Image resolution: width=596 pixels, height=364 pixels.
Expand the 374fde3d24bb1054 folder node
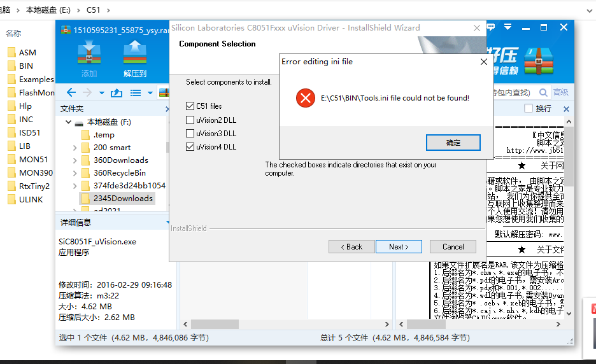tap(75, 186)
